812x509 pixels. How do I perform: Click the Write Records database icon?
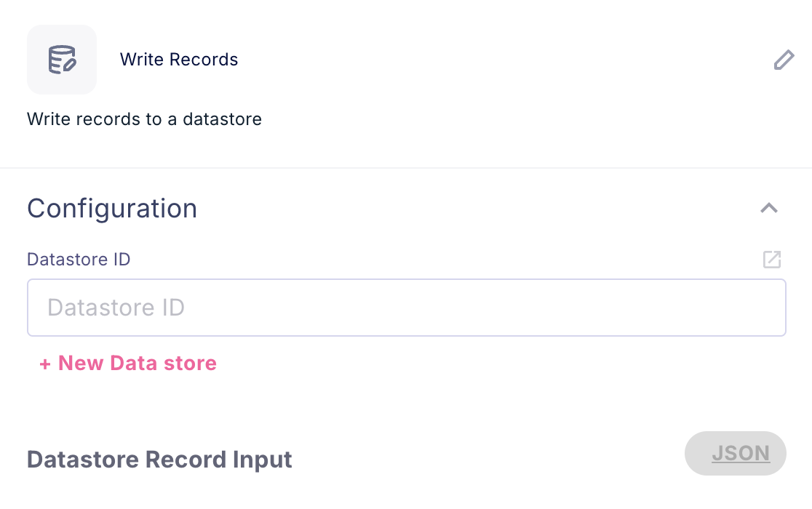click(x=62, y=60)
